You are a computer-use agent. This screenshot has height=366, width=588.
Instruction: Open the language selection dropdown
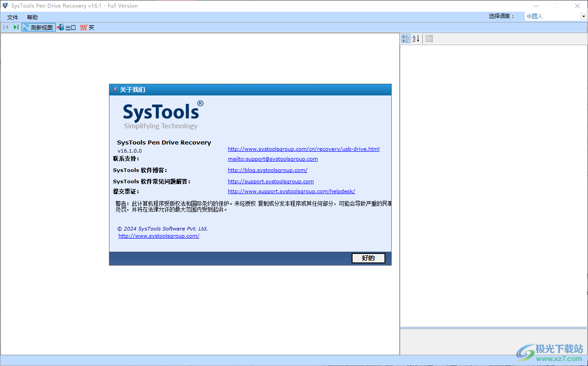[x=584, y=16]
